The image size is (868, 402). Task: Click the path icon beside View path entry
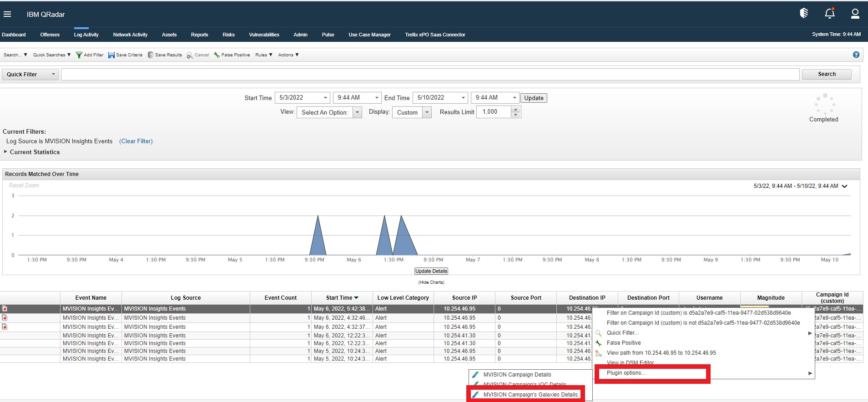(x=599, y=353)
